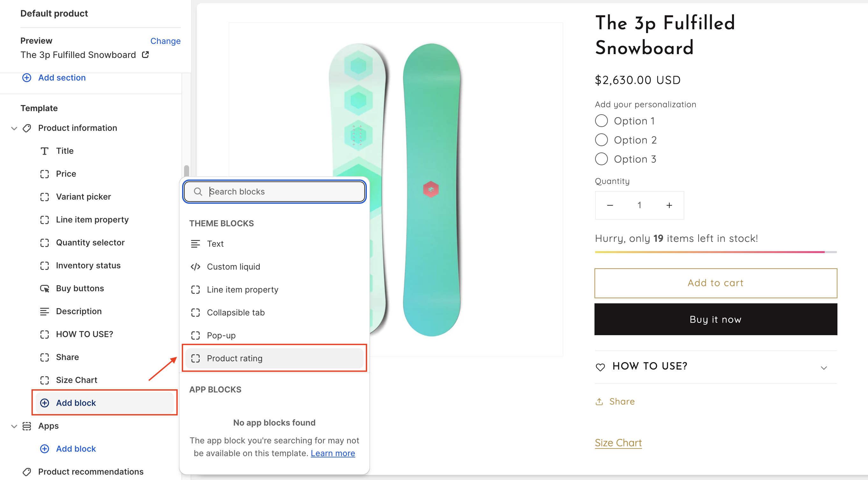
Task: Expand the HOW TO USE? accordion
Action: pos(824,368)
